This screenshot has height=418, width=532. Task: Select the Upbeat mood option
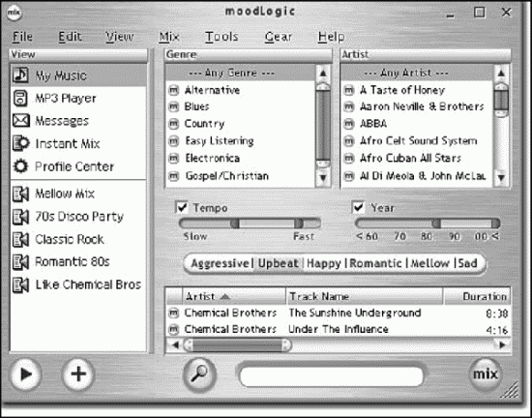pyautogui.click(x=279, y=263)
